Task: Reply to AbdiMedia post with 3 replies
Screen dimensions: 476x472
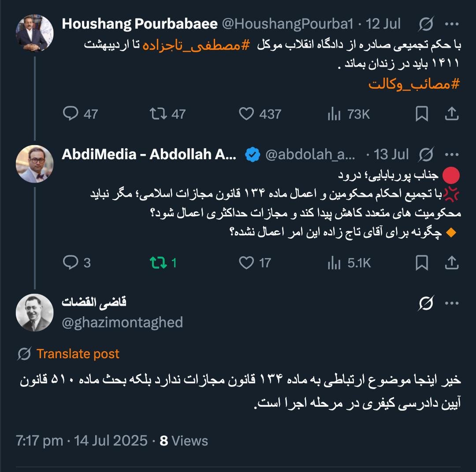Action: tap(71, 263)
